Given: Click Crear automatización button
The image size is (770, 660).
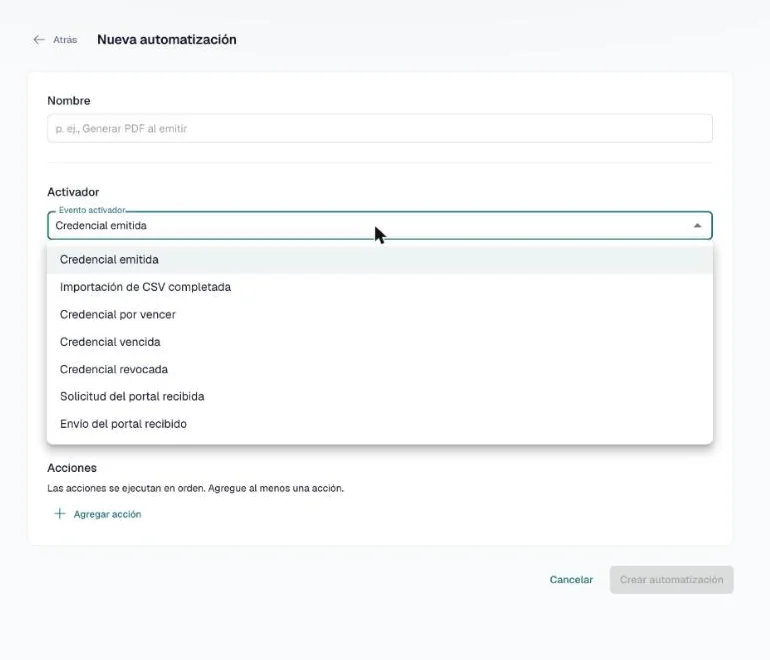Looking at the screenshot, I should 671,579.
